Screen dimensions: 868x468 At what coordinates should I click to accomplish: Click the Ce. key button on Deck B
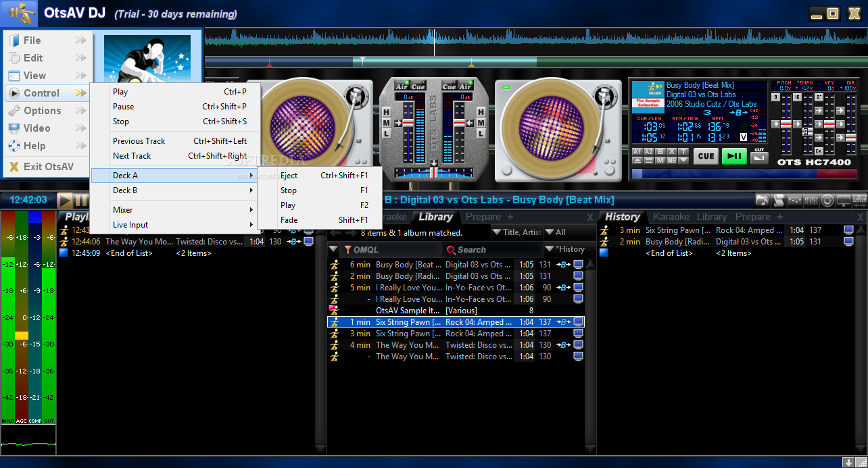819,151
